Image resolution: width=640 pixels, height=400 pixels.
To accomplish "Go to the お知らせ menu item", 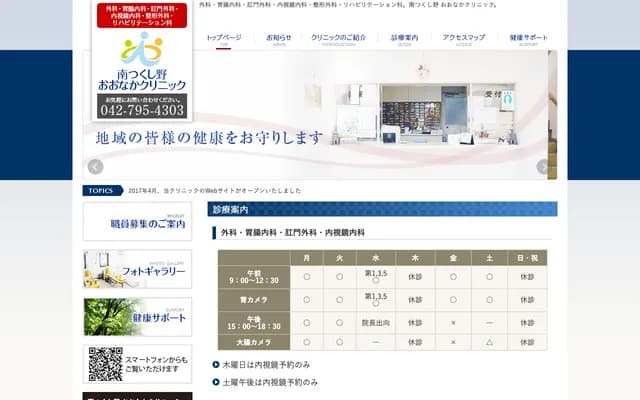I will pyautogui.click(x=279, y=40).
